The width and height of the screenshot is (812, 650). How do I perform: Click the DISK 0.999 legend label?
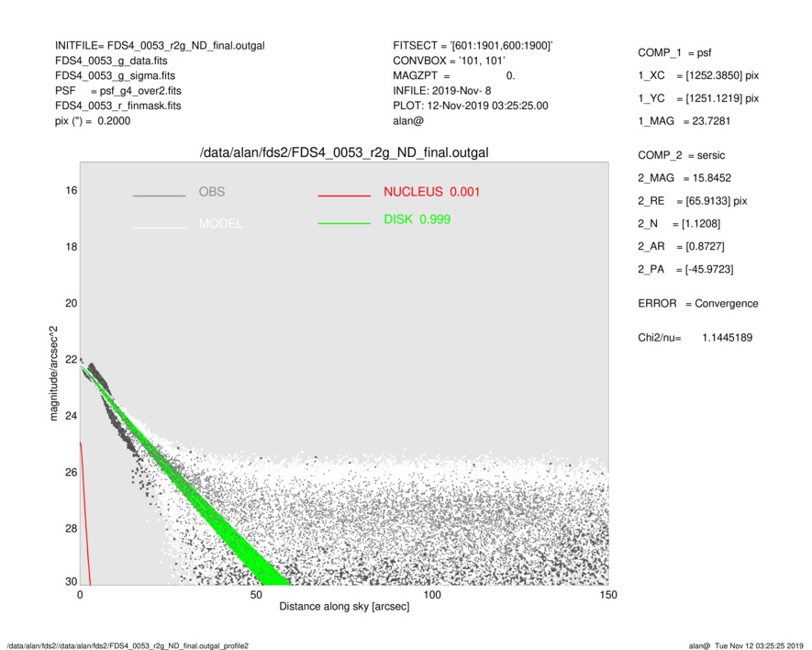(417, 219)
